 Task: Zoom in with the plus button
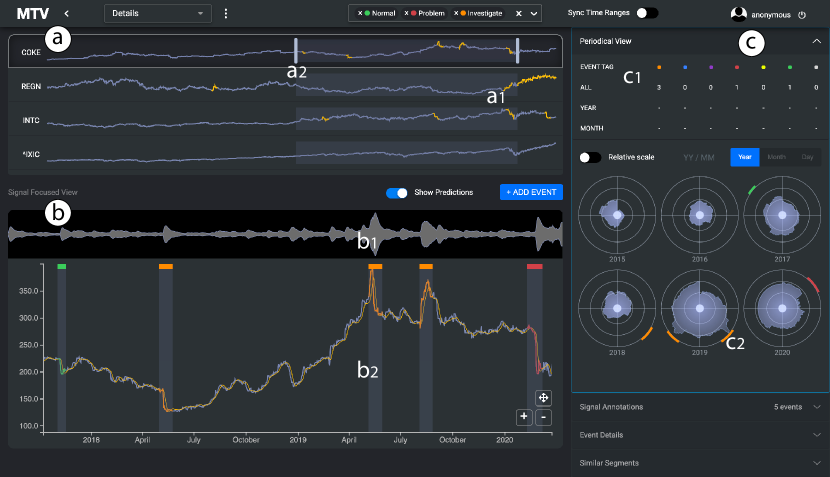point(524,416)
